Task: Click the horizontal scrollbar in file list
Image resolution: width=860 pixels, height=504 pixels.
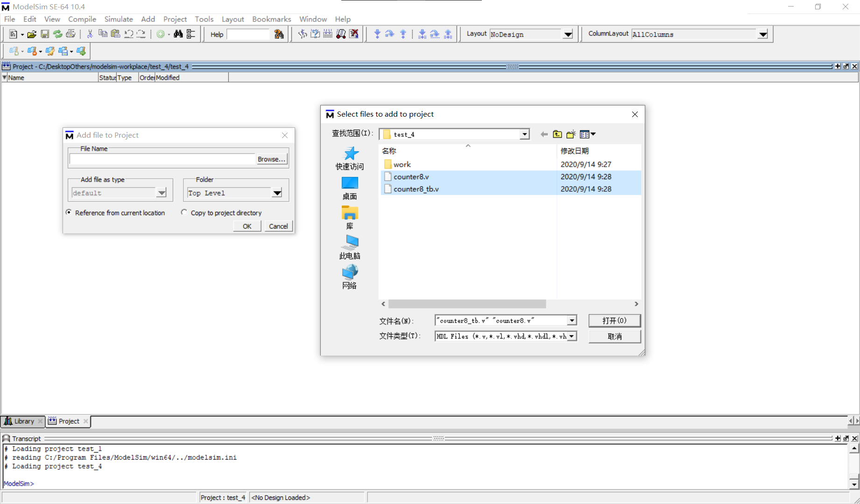Action: coord(467,304)
